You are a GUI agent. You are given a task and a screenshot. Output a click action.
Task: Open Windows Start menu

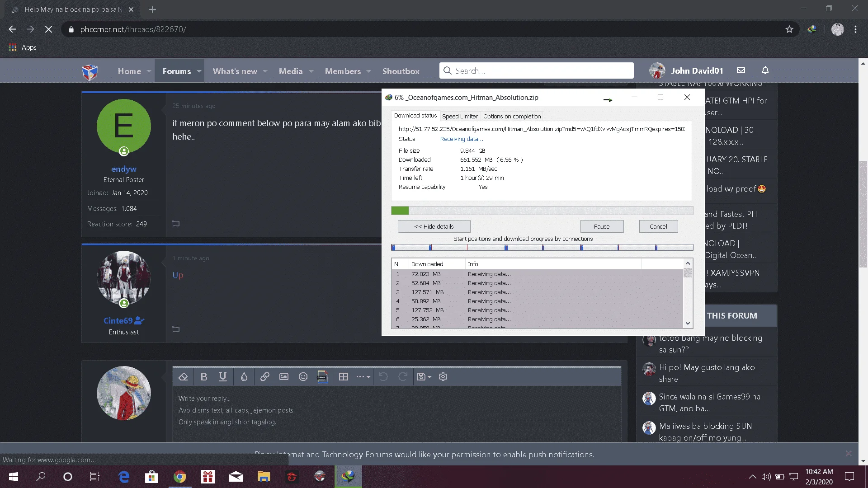point(14,477)
